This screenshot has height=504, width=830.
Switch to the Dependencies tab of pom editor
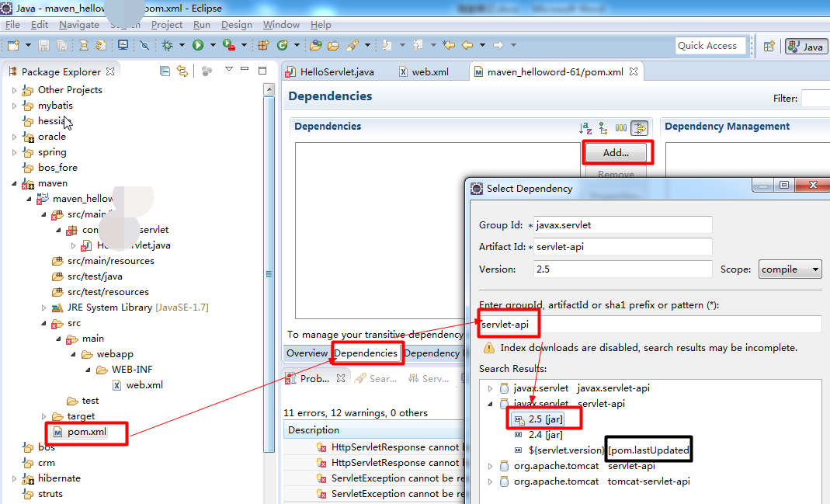click(366, 353)
